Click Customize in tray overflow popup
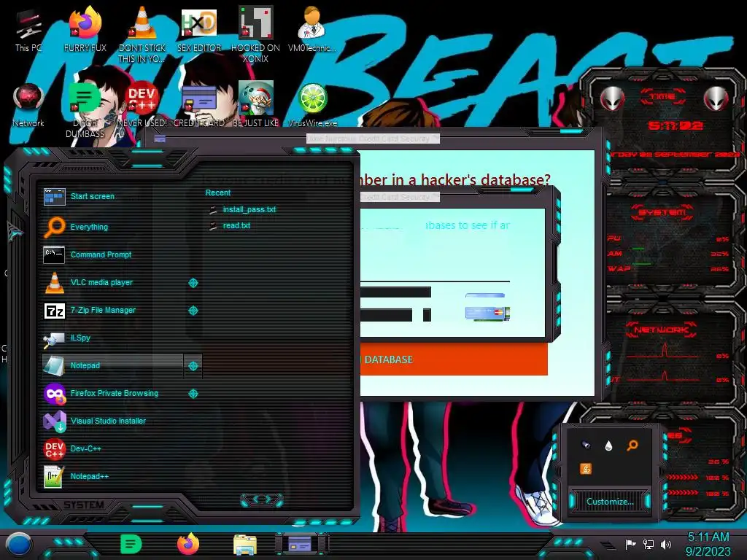Screen dimensions: 747x560 pos(610,502)
